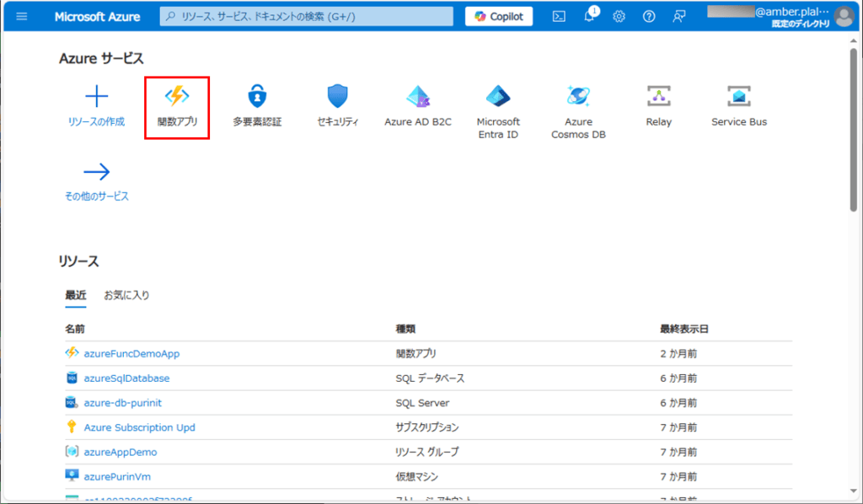Launch Cloud Shell from the header
The width and height of the screenshot is (863, 504).
(x=559, y=17)
